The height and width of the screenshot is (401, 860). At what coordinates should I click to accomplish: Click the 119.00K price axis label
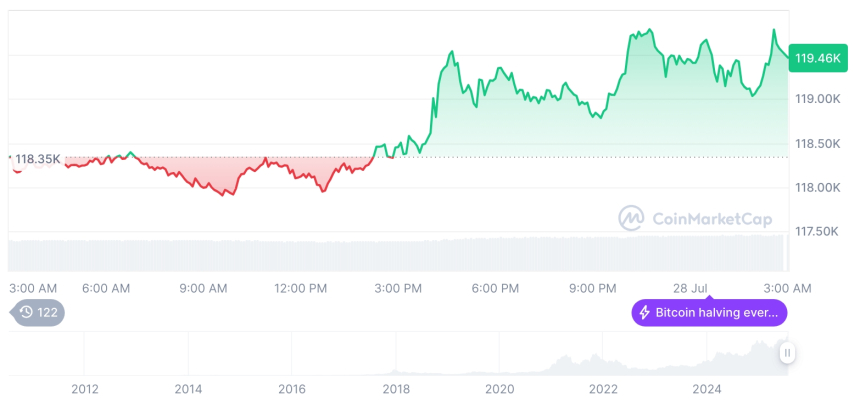tap(817, 100)
